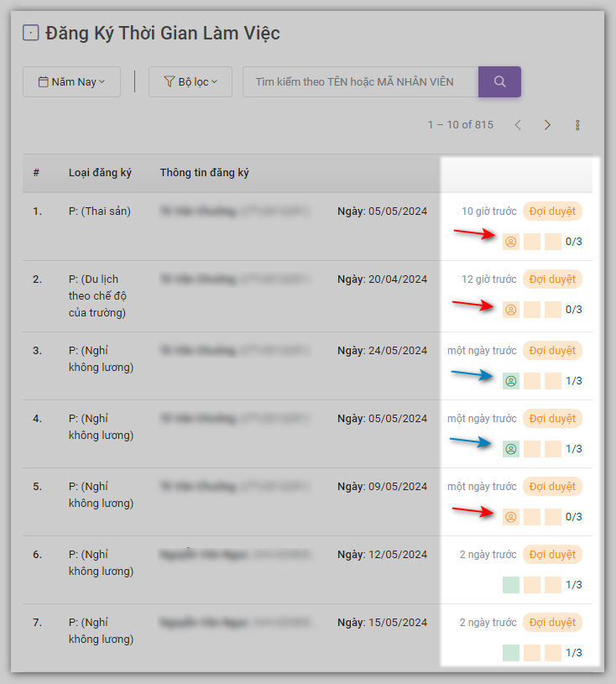
Task: Click orange approver icon in row 2
Action: click(x=510, y=309)
